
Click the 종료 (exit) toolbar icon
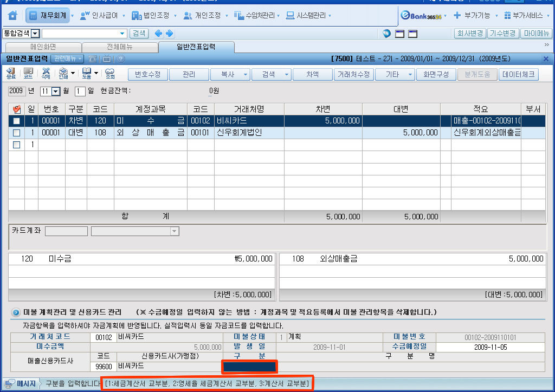click(11, 74)
